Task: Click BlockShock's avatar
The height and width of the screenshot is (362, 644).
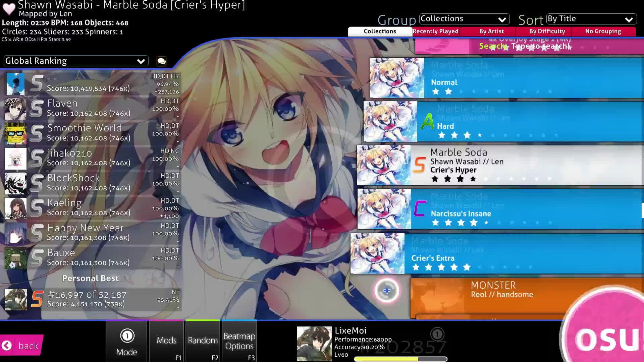Action: 15,183
